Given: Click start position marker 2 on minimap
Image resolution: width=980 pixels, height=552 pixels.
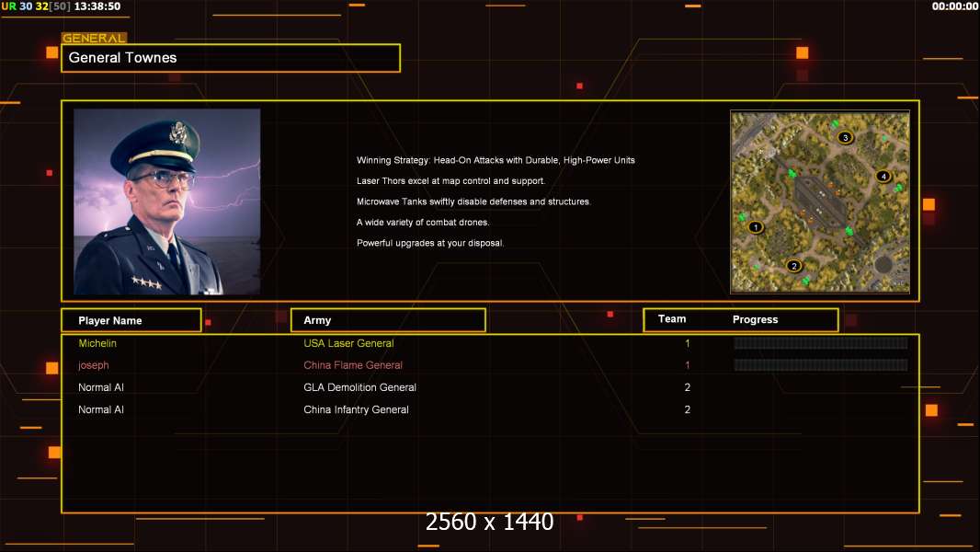Looking at the screenshot, I should click(x=793, y=266).
